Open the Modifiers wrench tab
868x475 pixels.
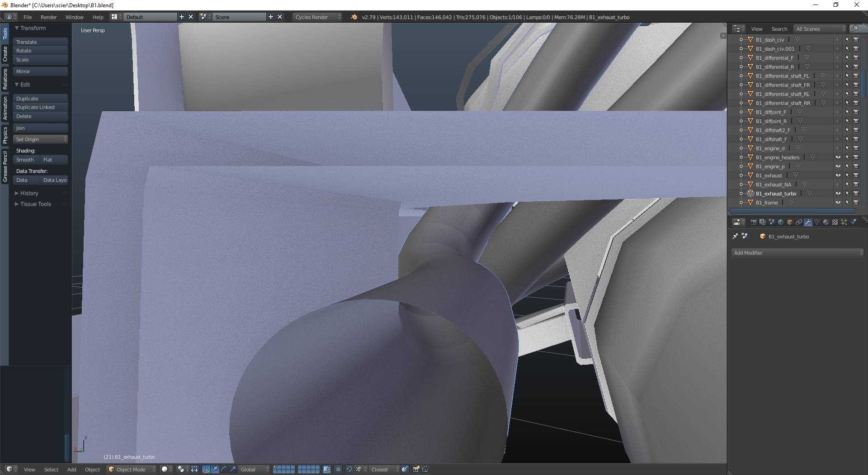808,222
